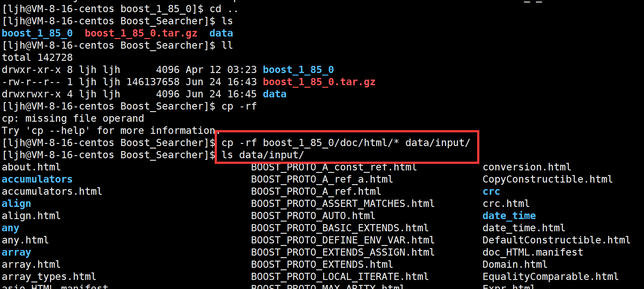Select the file 'DefaultConstructible.html'
Viewport: 644px width, 289px height.
click(557, 240)
